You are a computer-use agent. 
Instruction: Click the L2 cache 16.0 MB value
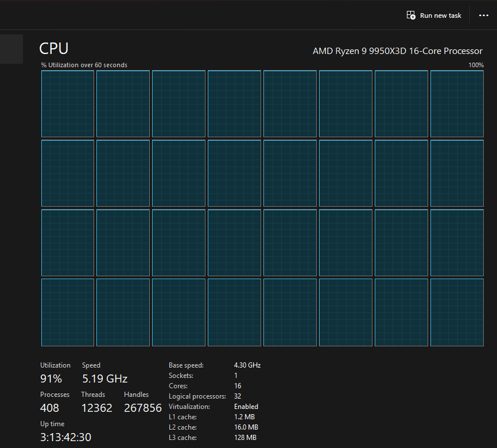(x=246, y=427)
